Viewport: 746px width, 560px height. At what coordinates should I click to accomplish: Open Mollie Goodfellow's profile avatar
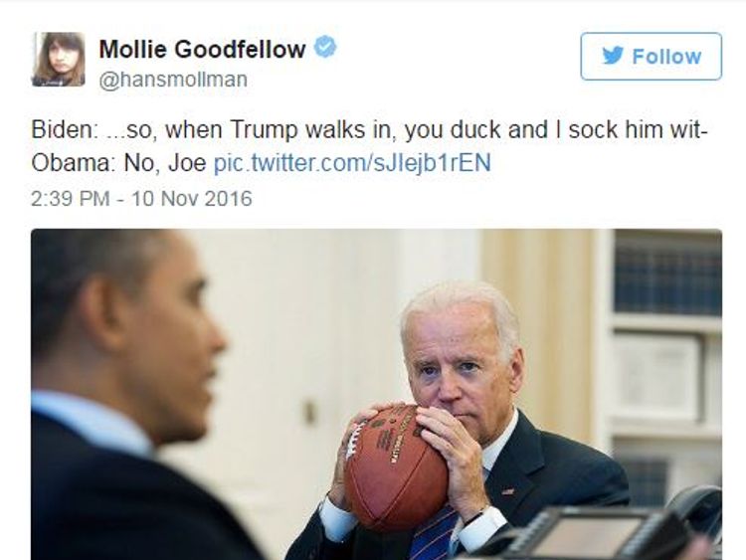(58, 60)
